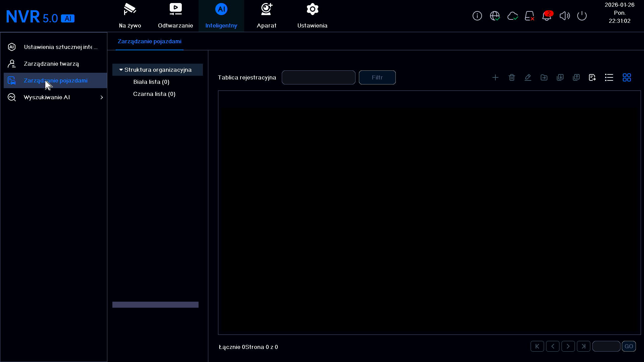Click the add plate plus icon
The height and width of the screenshot is (362, 644).
(495, 77)
